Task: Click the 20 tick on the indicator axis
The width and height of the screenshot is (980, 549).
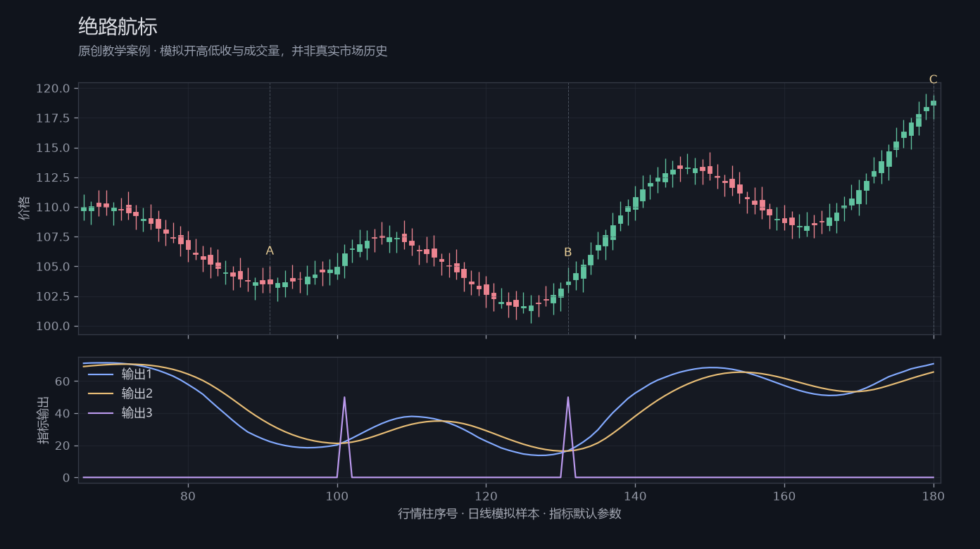Action: [x=64, y=446]
